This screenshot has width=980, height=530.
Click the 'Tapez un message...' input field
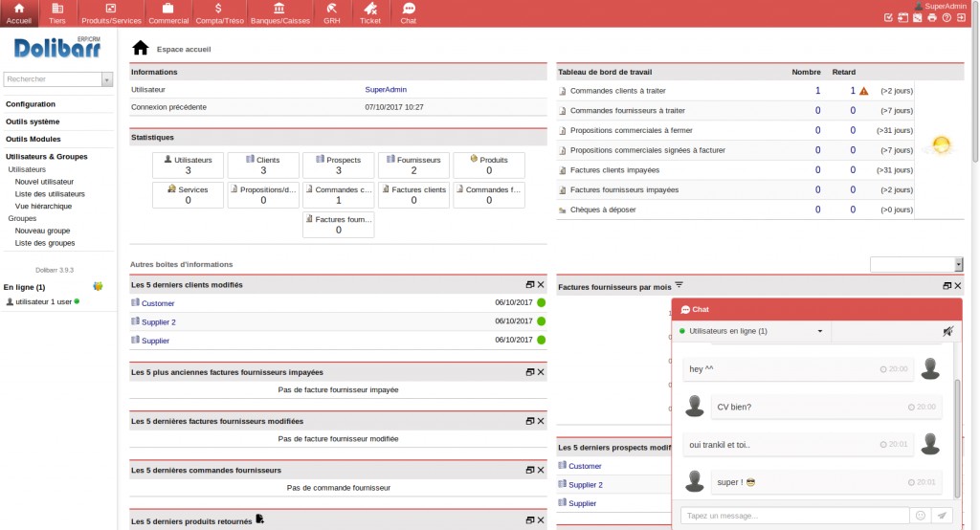[x=794, y=515]
